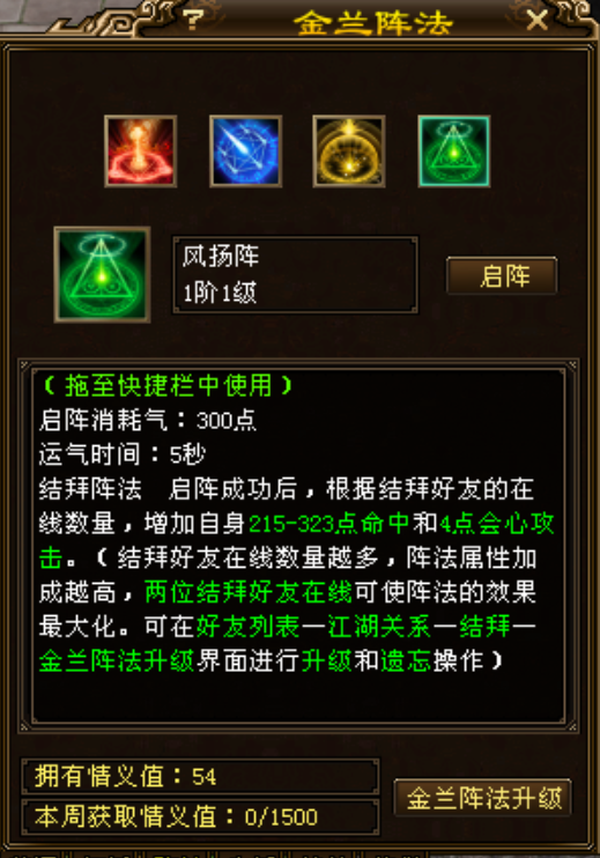Select the green triangle formation icon
This screenshot has width=600, height=858.
[454, 152]
